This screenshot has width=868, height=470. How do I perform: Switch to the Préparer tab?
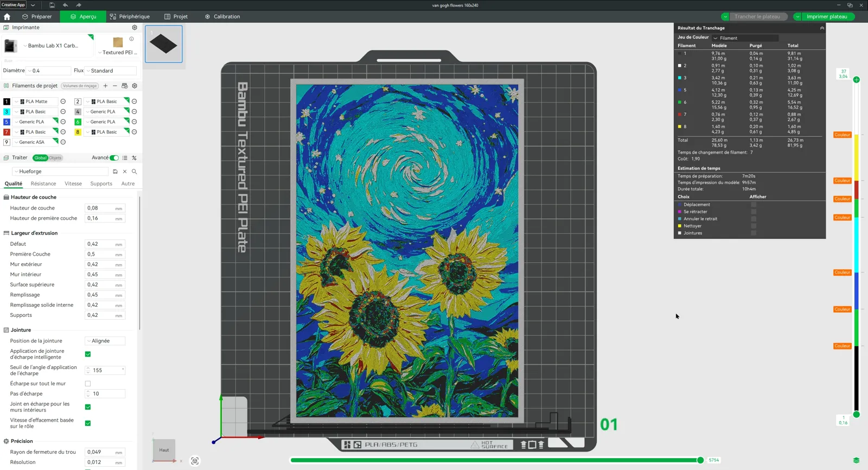[37, 17]
